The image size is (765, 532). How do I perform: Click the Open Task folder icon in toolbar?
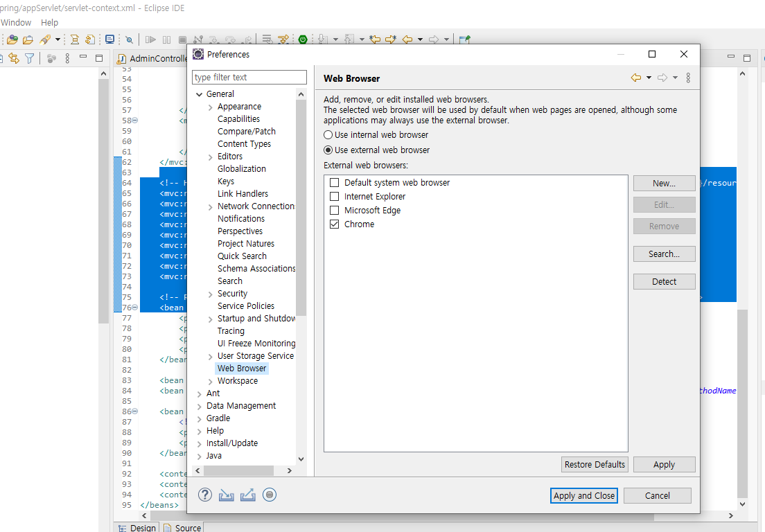point(28,39)
